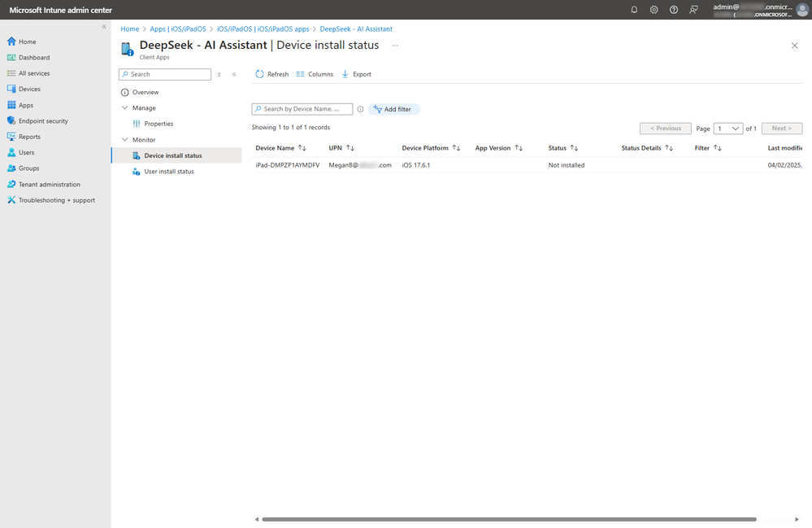Click the Search by Device Name field
The height and width of the screenshot is (528, 812).
coord(302,109)
